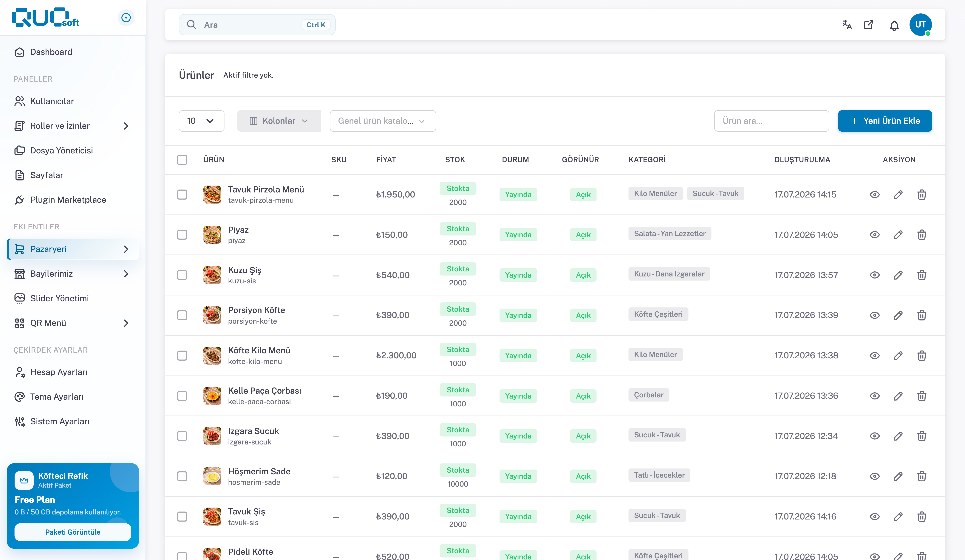Open the UT user avatar menu
Viewport: 965px width, 560px height.
(920, 24)
